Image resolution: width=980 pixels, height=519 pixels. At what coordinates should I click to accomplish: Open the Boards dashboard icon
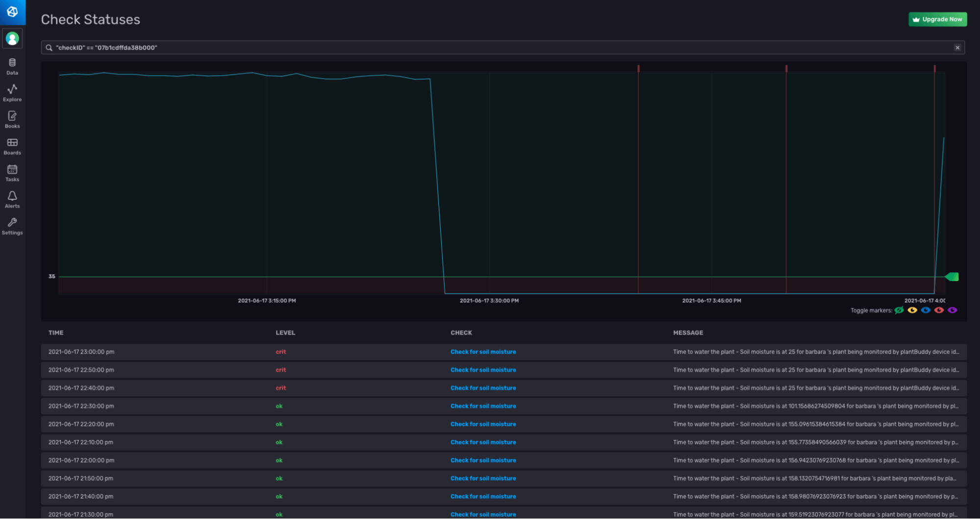[12, 146]
